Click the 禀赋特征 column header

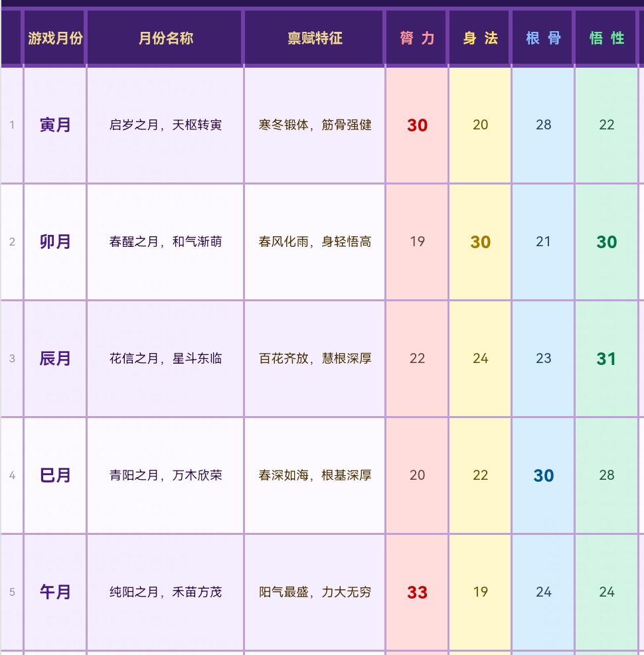point(315,38)
